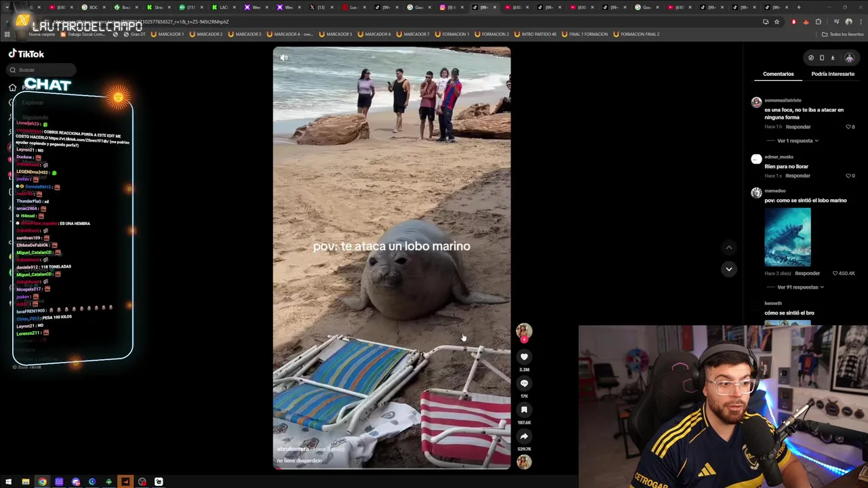Open the abrubarrera username on the video
Viewport: 868px width, 488px height.
pyautogui.click(x=293, y=449)
